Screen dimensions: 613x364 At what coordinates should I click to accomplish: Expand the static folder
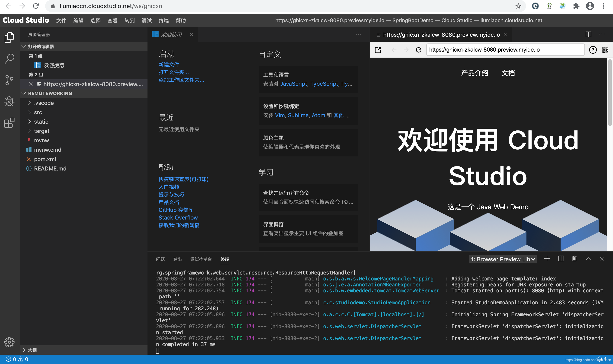(x=83, y=122)
